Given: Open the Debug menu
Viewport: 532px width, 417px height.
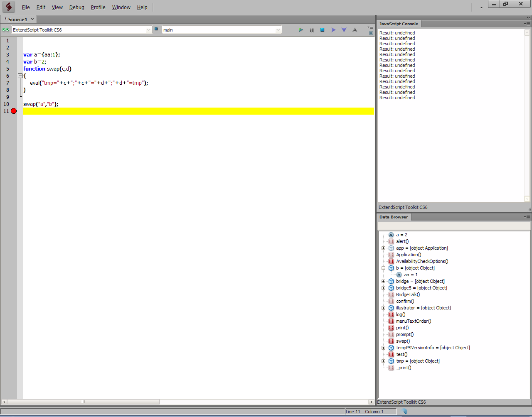Looking at the screenshot, I should [x=76, y=7].
